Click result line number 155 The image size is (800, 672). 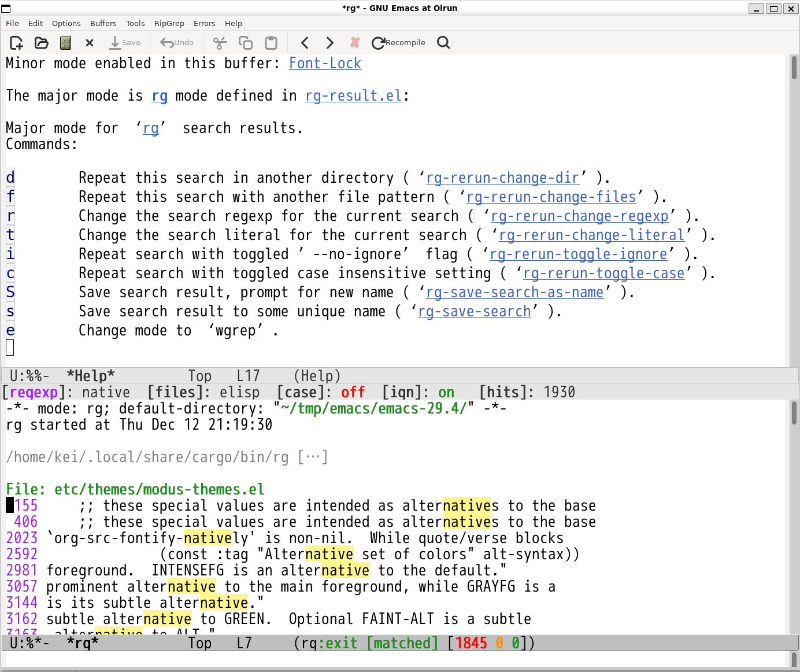click(26, 506)
